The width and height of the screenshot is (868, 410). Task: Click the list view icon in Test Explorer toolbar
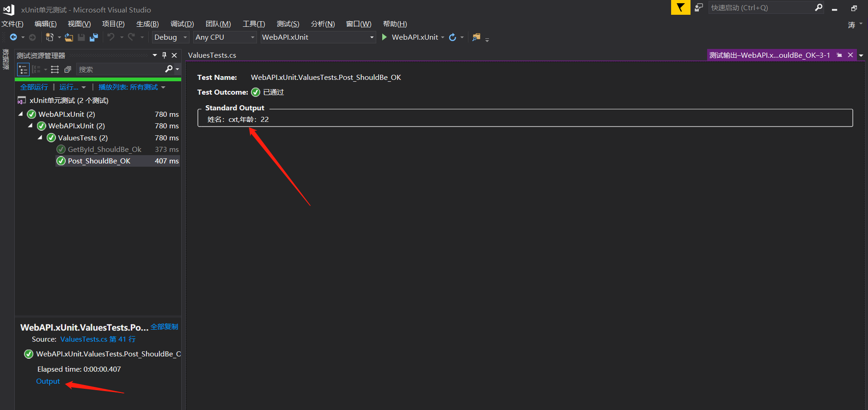coord(55,70)
